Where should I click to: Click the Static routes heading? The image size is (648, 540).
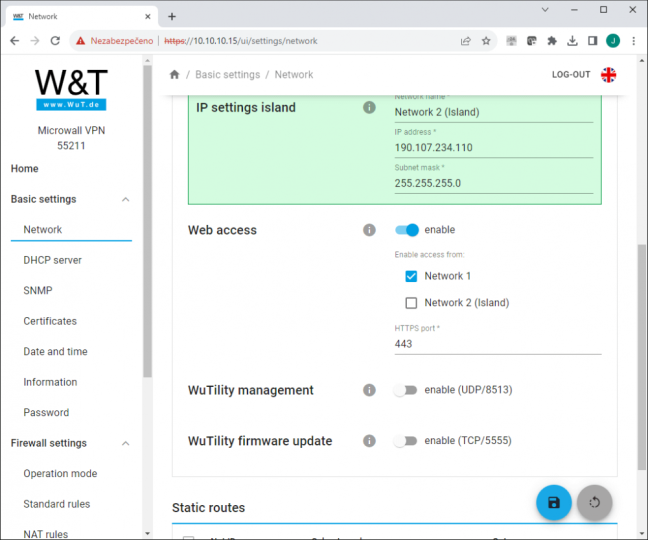tap(208, 508)
